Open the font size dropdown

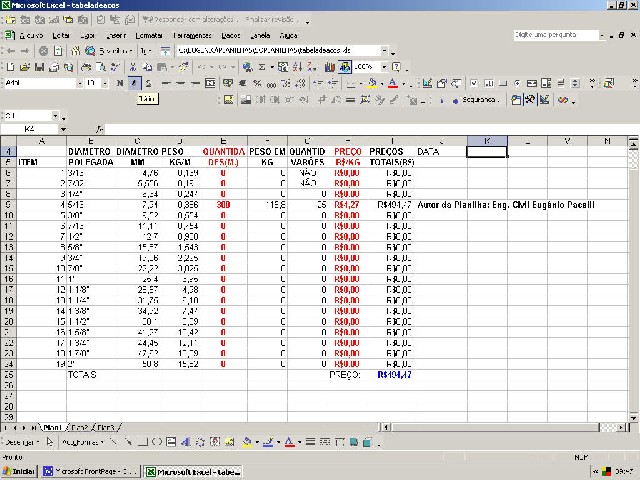tap(105, 83)
